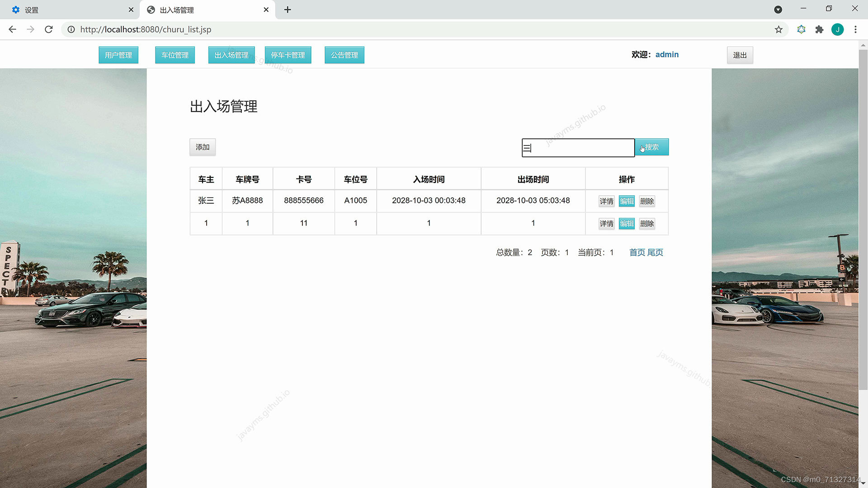This screenshot has height=488, width=868.
Task: Click the 车牌号 column header
Action: pyautogui.click(x=247, y=179)
